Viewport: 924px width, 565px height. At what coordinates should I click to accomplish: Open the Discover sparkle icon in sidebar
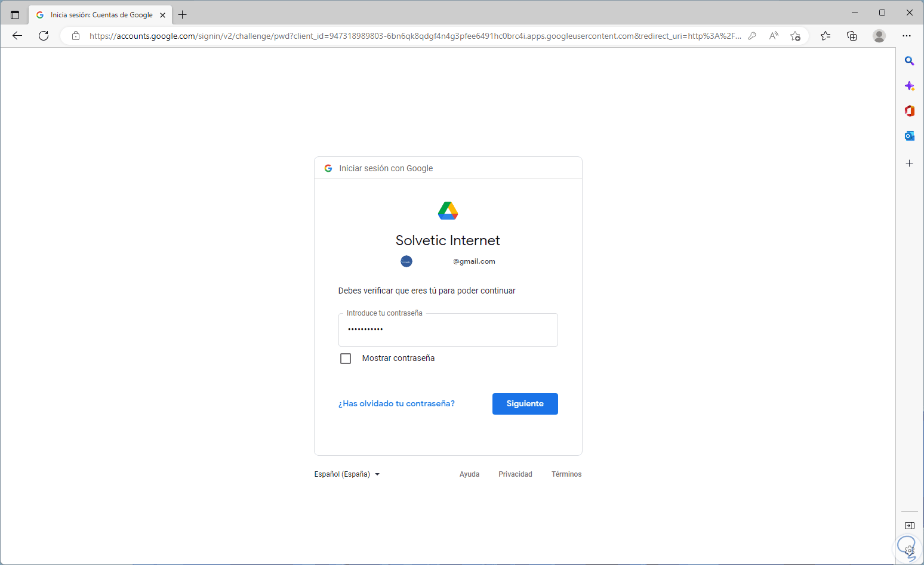click(x=910, y=86)
